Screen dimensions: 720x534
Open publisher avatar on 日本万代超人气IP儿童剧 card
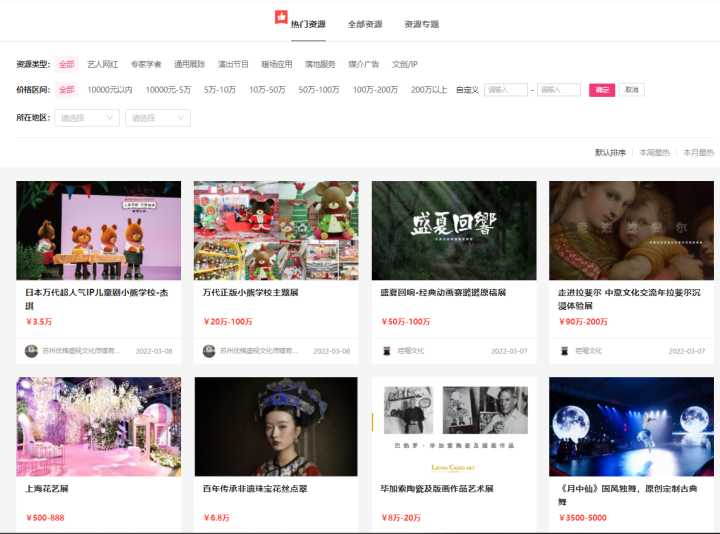coord(31,351)
